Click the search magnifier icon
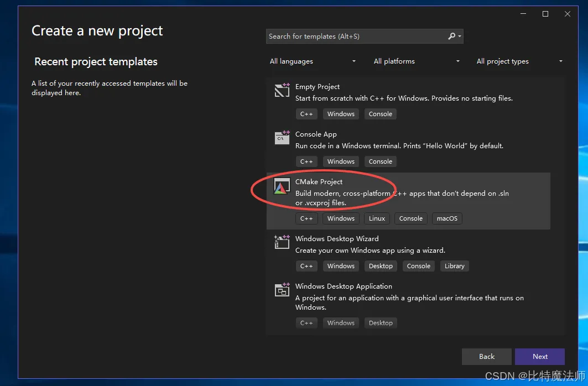Image resolution: width=588 pixels, height=386 pixels. point(452,36)
